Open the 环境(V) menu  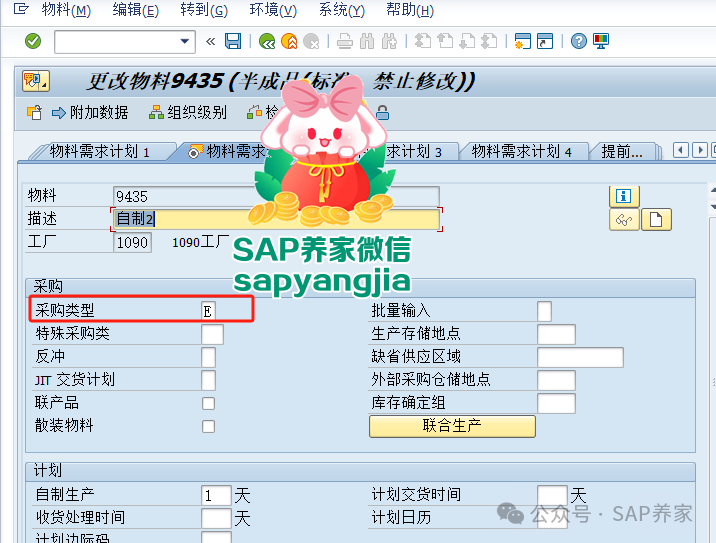(273, 10)
